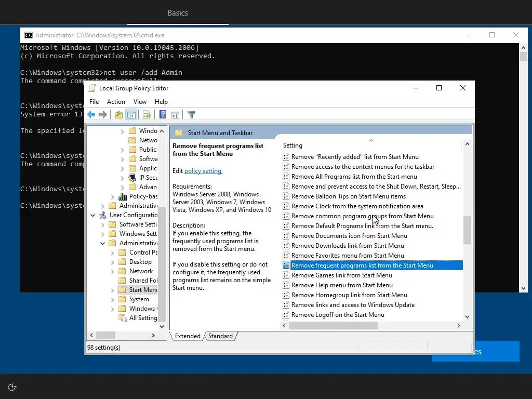Open the Help menu
This screenshot has width=532, height=399.
click(161, 102)
